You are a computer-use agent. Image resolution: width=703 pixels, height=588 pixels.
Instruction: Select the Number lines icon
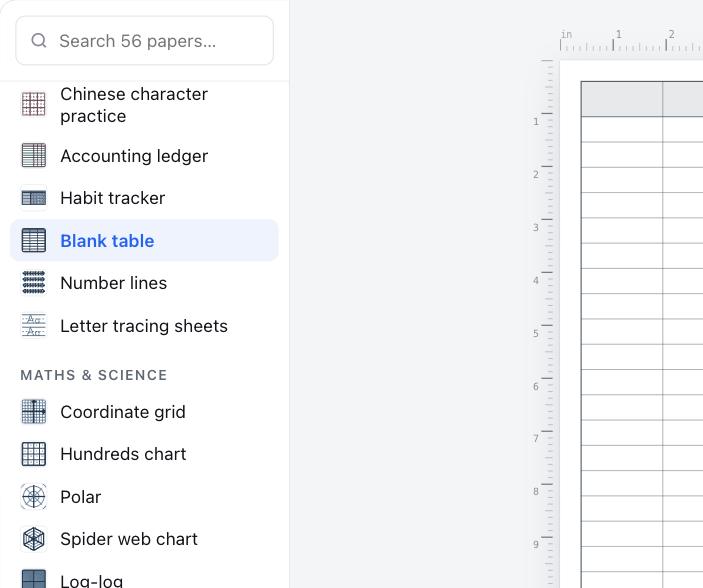click(x=34, y=283)
